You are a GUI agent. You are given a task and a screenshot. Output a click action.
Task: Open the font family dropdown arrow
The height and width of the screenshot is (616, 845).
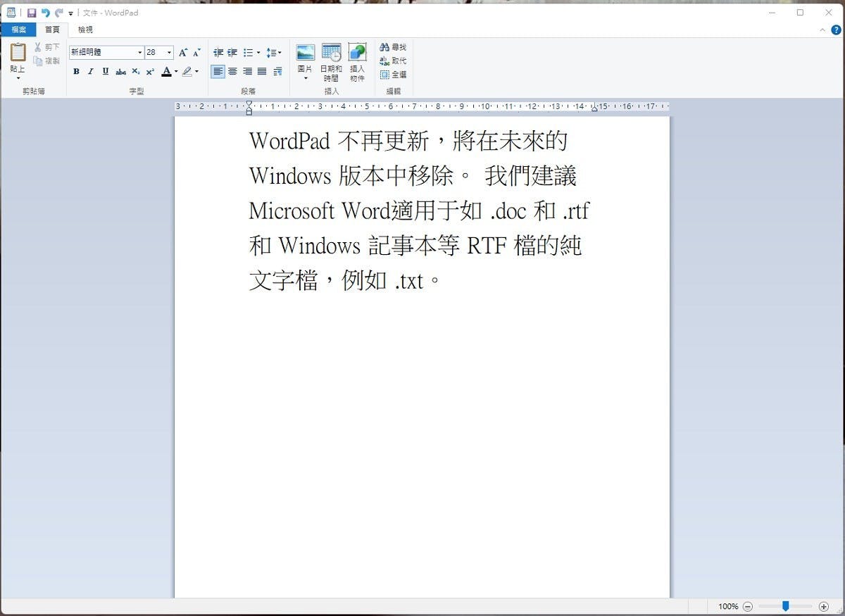pos(139,53)
